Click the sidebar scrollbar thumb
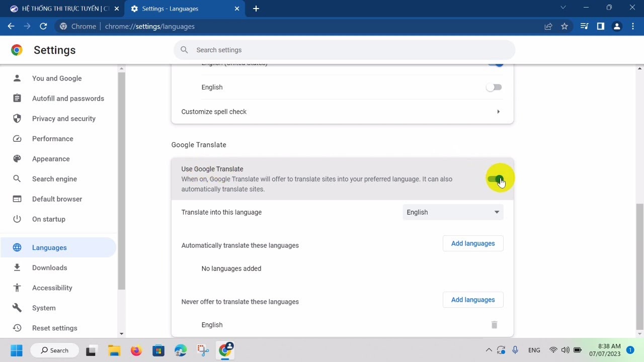Screen dimensions: 644x362 [x=121, y=181]
